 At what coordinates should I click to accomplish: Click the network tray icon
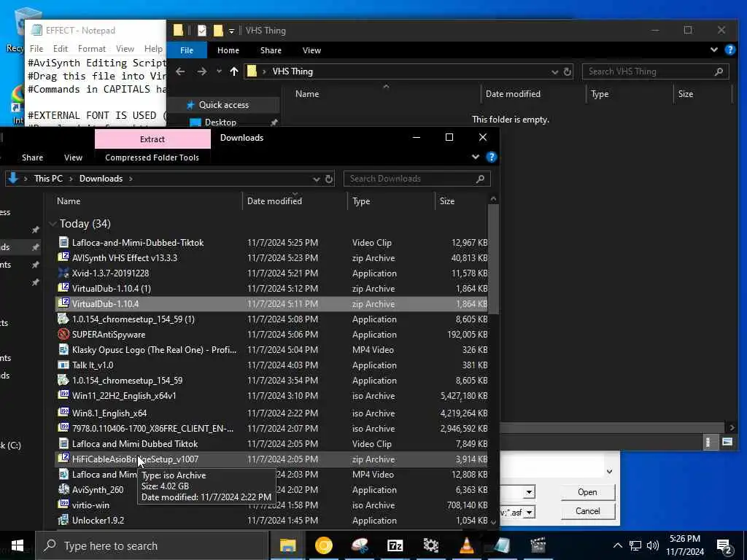coord(635,545)
